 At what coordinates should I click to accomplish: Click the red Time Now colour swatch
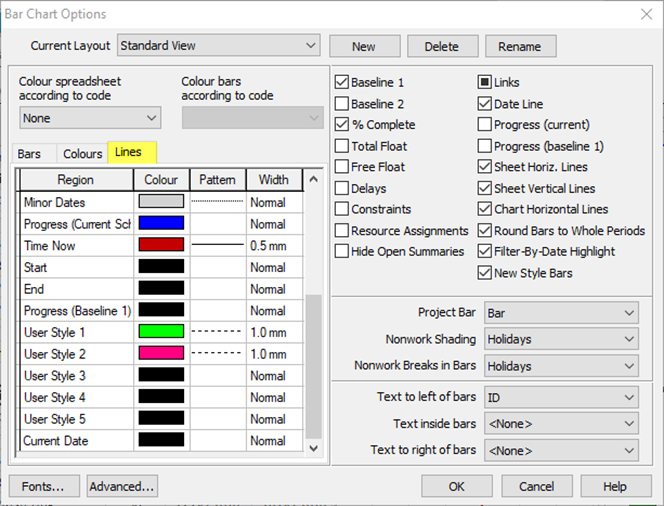coord(161,244)
